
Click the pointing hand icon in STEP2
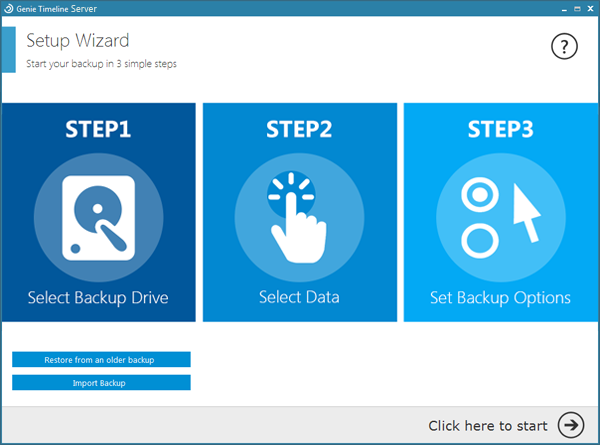[299, 218]
